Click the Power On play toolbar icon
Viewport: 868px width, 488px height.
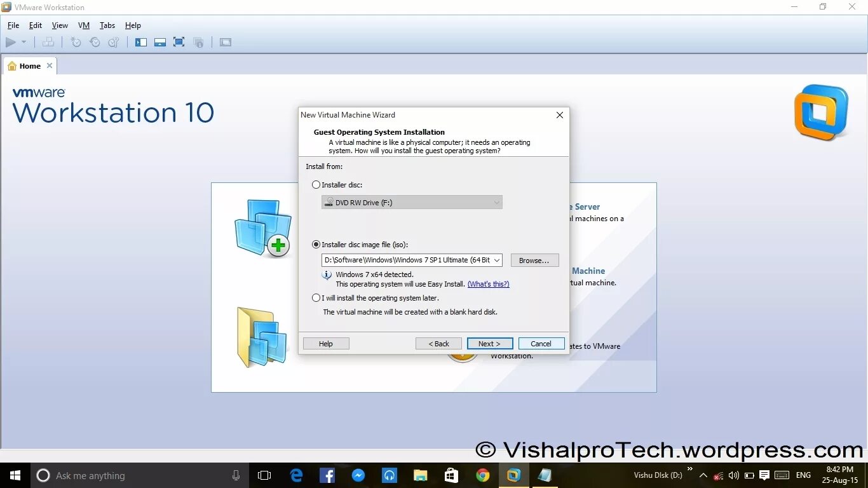(11, 43)
